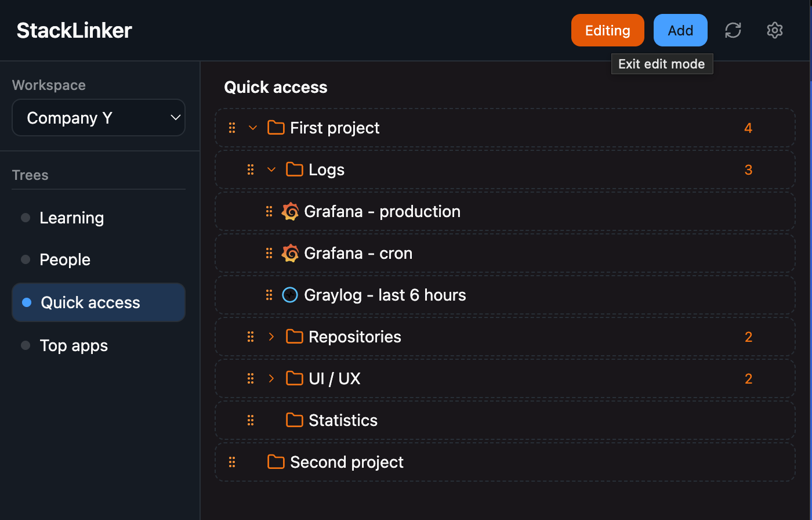
Task: Click the folder icon for Second project
Action: click(275, 462)
